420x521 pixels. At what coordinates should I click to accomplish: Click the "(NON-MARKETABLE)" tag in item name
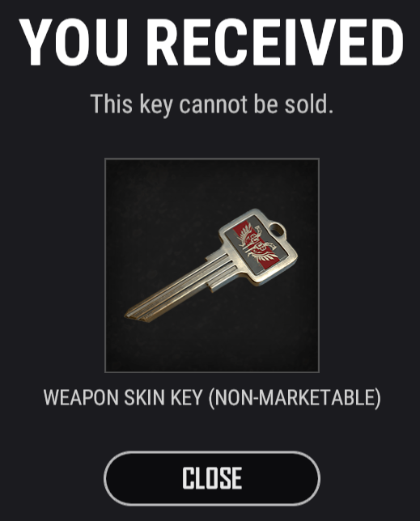(295, 398)
